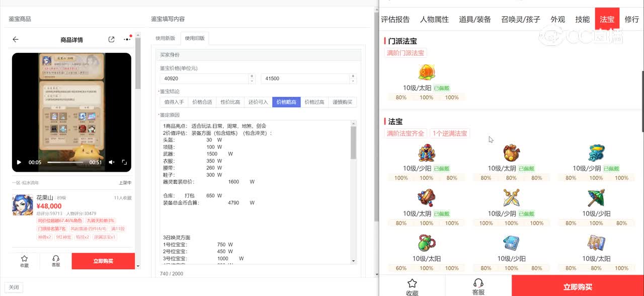
Task: Click the ¥48,000 price text
Action: pyautogui.click(x=49, y=206)
